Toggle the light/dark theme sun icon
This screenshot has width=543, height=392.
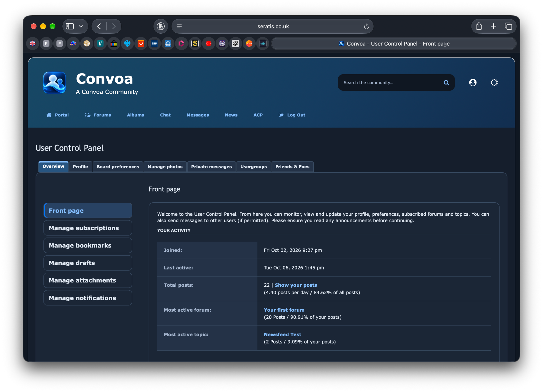click(494, 83)
